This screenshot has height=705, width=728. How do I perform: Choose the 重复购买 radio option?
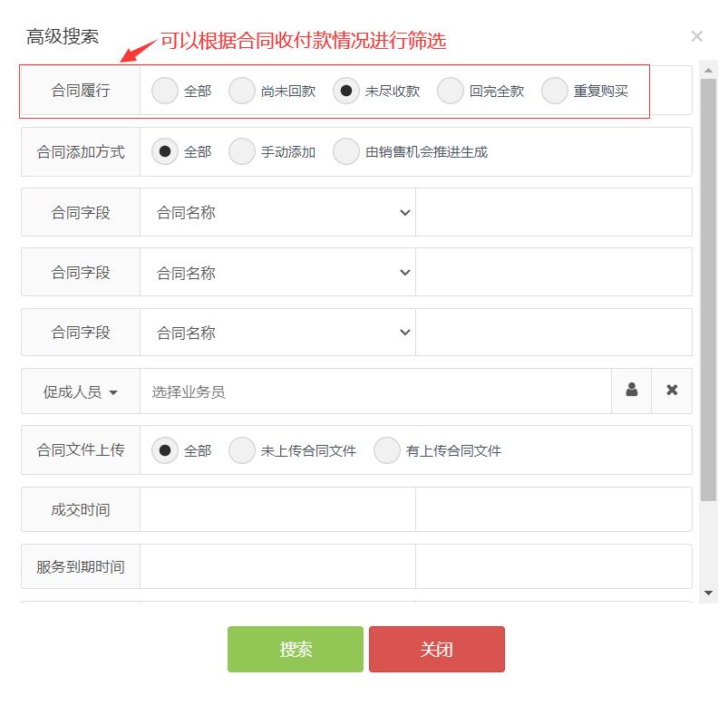[555, 91]
